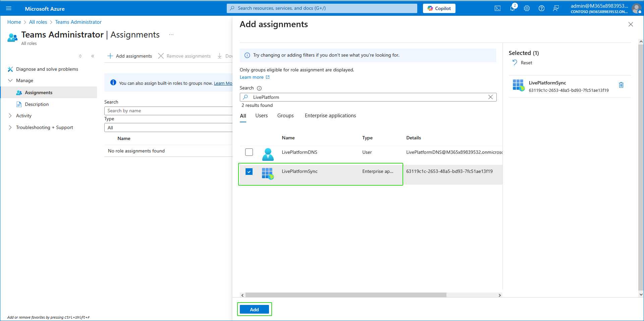The height and width of the screenshot is (321, 644).
Task: Open the Azure portal hamburger menu
Action: pyautogui.click(x=9, y=8)
